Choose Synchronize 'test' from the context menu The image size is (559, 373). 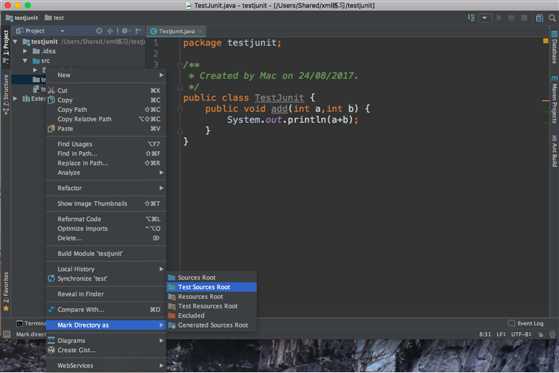[x=107, y=279]
